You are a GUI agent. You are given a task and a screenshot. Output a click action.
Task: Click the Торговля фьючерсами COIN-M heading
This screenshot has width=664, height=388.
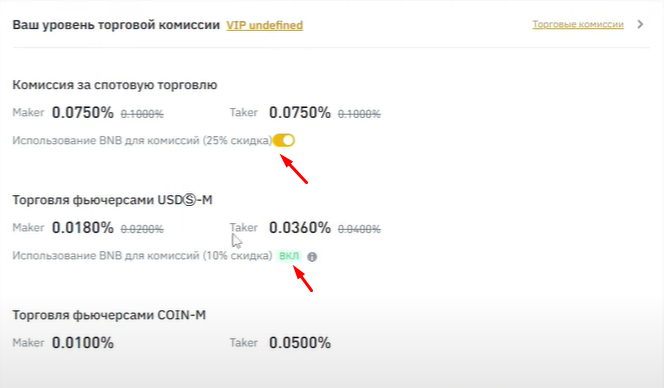[x=109, y=315]
